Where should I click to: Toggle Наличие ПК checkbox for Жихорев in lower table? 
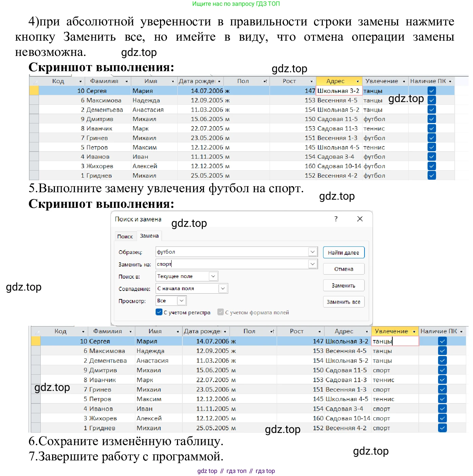[x=442, y=418]
